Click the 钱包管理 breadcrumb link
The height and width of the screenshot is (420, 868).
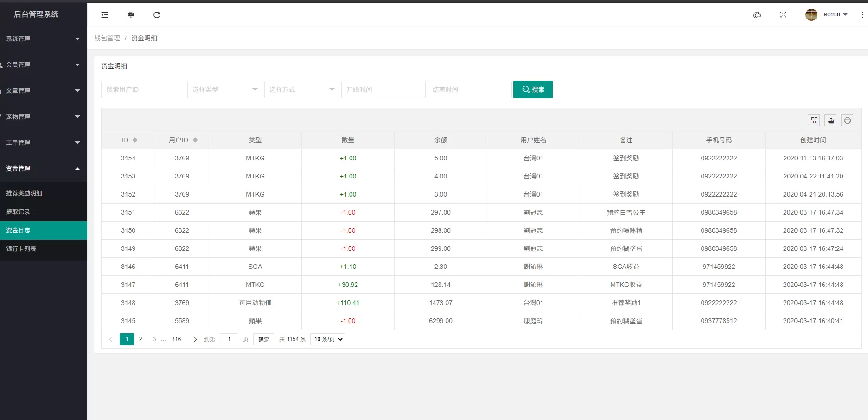pyautogui.click(x=107, y=38)
